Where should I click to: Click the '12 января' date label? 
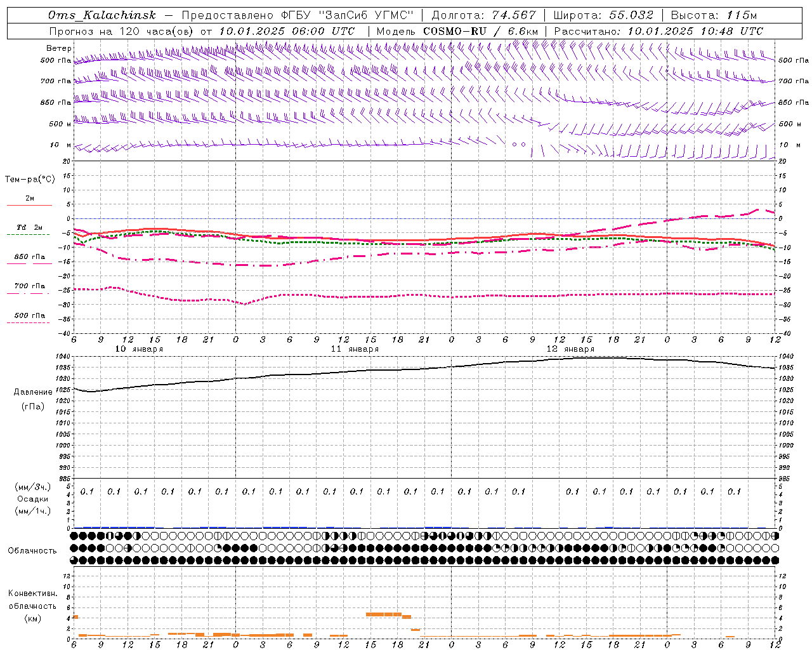[570, 348]
